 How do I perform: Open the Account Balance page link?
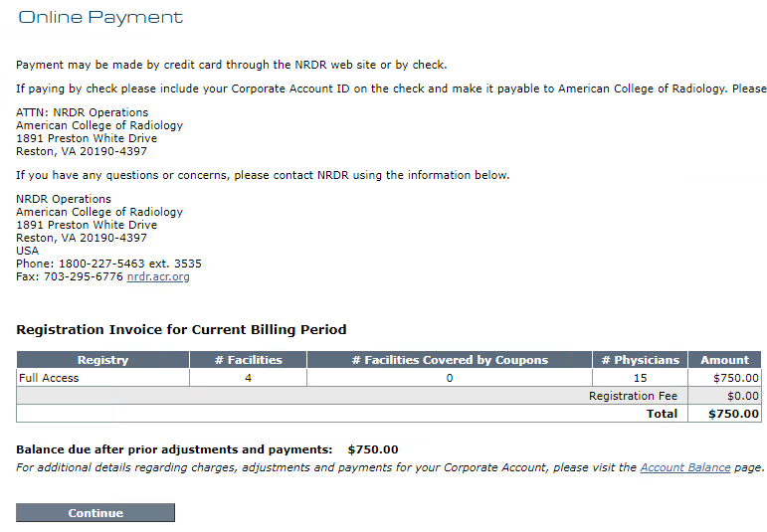(x=685, y=467)
